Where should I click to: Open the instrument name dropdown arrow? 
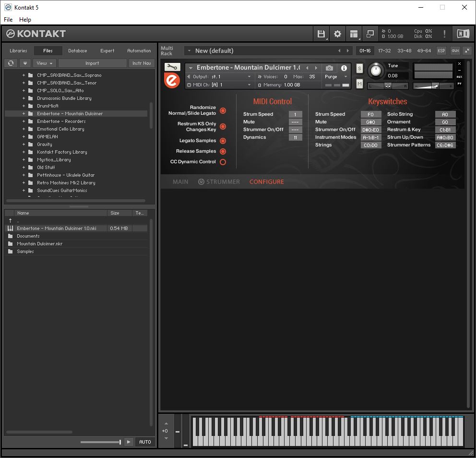tap(190, 68)
